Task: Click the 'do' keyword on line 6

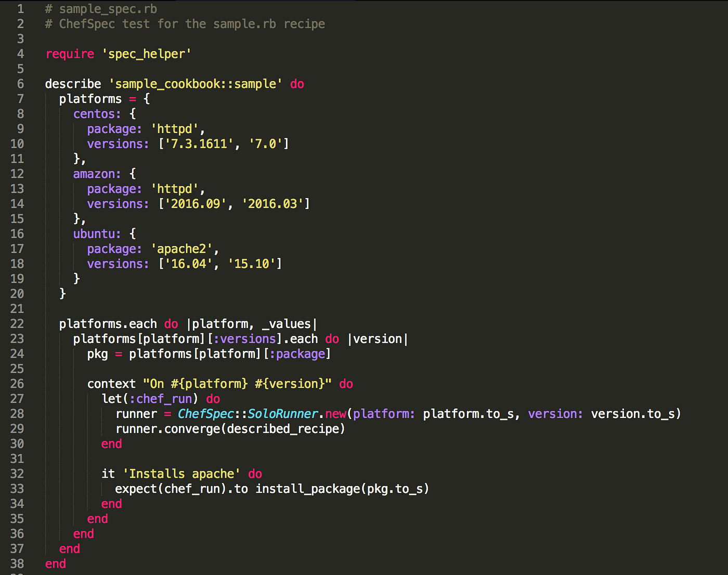Action: 297,84
